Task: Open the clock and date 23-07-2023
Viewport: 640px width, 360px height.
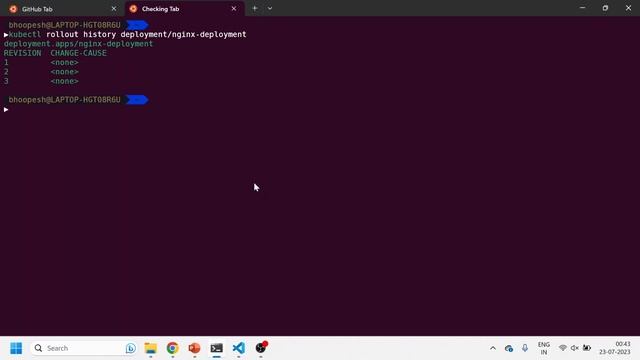Action: [615, 348]
